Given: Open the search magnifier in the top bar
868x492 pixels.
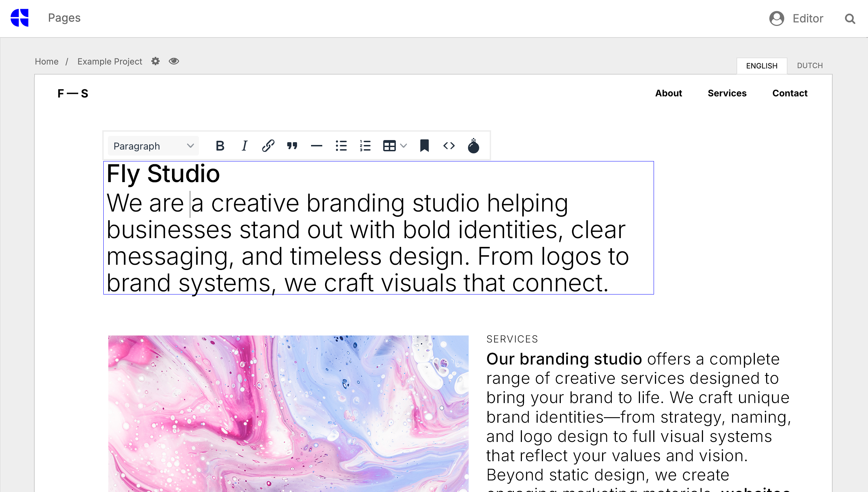Looking at the screenshot, I should click(850, 19).
